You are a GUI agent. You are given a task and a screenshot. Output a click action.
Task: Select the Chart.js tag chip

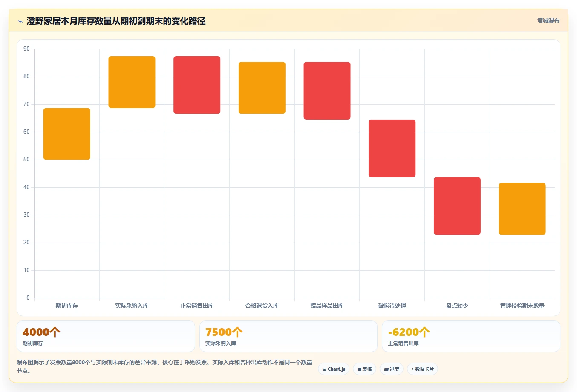[x=334, y=369]
